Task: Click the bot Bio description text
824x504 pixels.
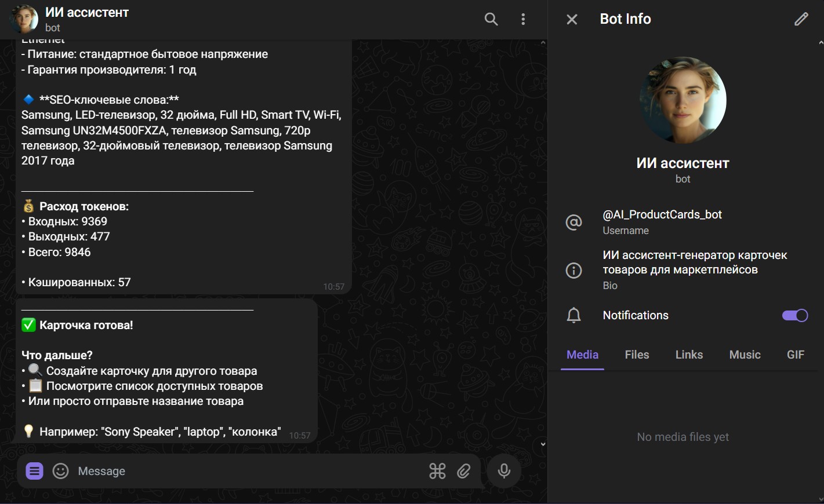Action: [695, 262]
